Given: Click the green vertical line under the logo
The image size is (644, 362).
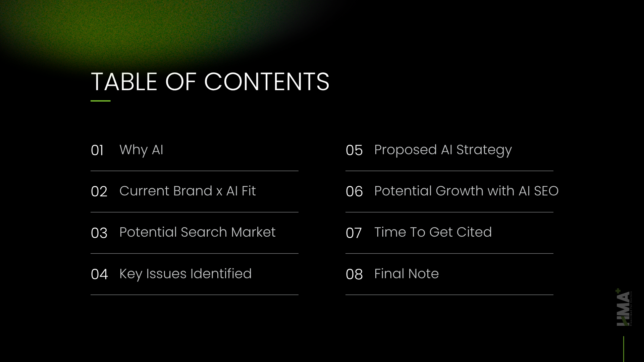Looking at the screenshot, I should click(624, 349).
